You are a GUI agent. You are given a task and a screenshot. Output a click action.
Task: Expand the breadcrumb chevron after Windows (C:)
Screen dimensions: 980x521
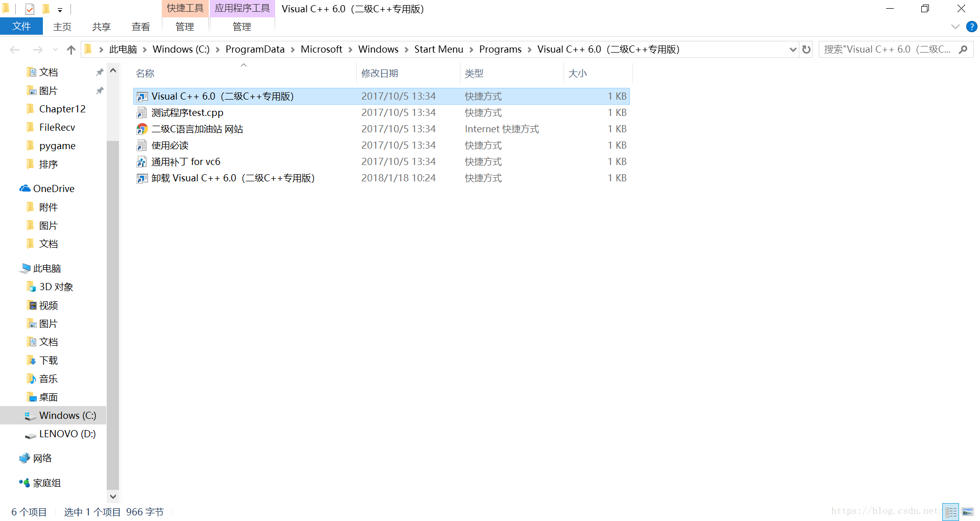point(218,50)
